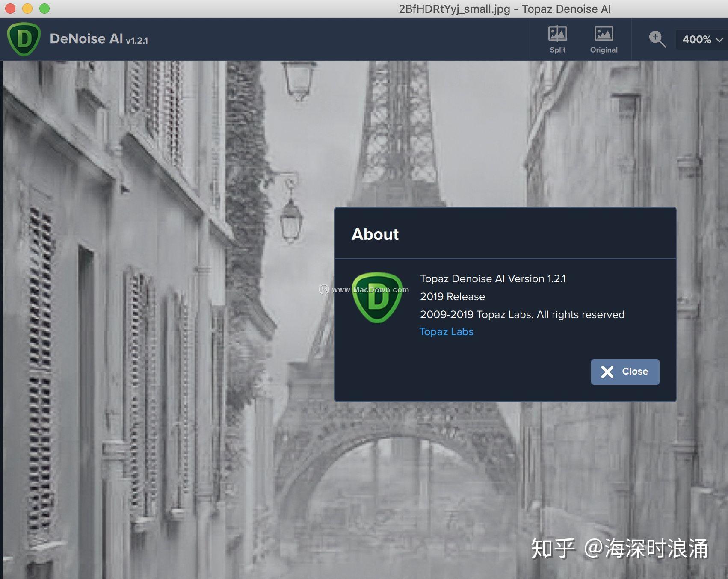Click the window title '2BfHDRtYyj_small.jpg - Topaz Denoise AI'
728x579 pixels.
pos(505,9)
